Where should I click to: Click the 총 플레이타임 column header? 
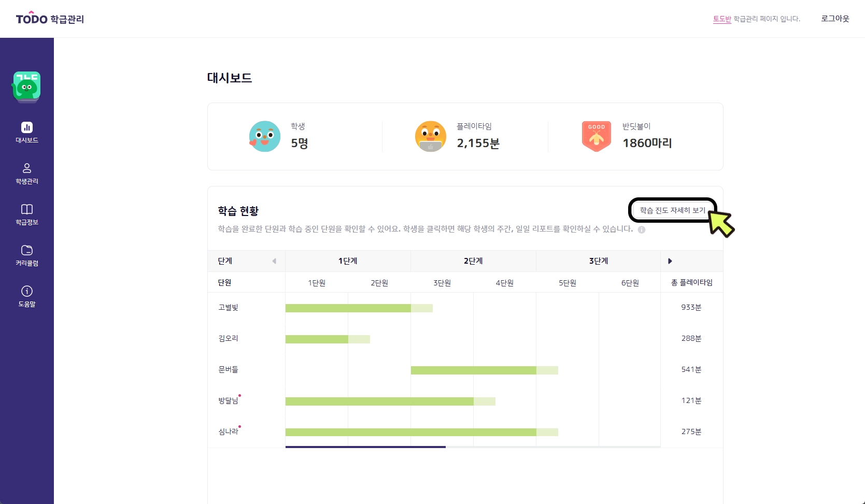[x=692, y=282]
